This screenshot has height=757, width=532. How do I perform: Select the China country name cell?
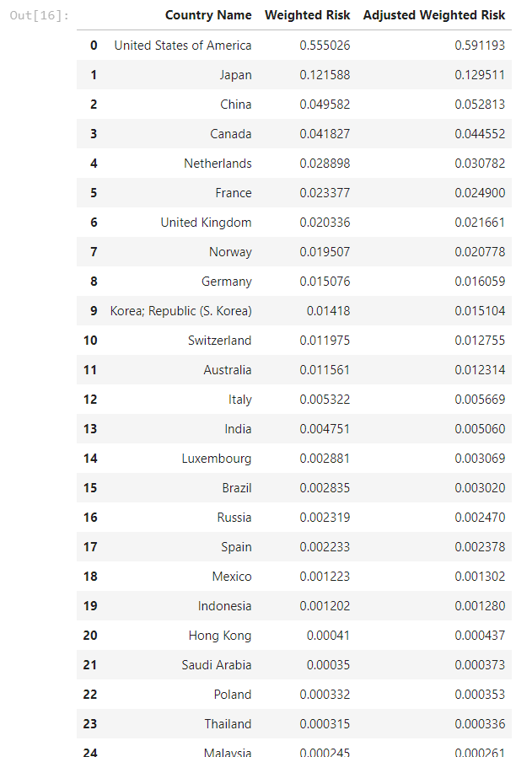tap(235, 105)
